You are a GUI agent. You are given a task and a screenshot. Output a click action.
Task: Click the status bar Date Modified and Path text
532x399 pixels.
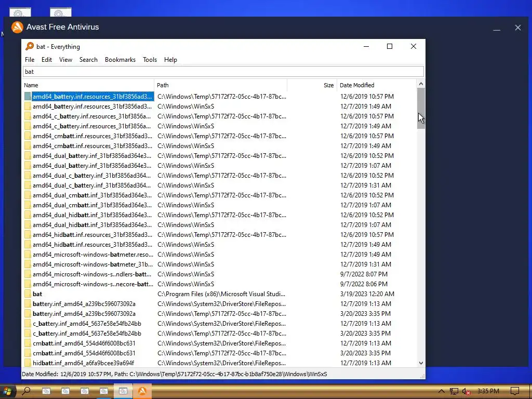pyautogui.click(x=175, y=374)
